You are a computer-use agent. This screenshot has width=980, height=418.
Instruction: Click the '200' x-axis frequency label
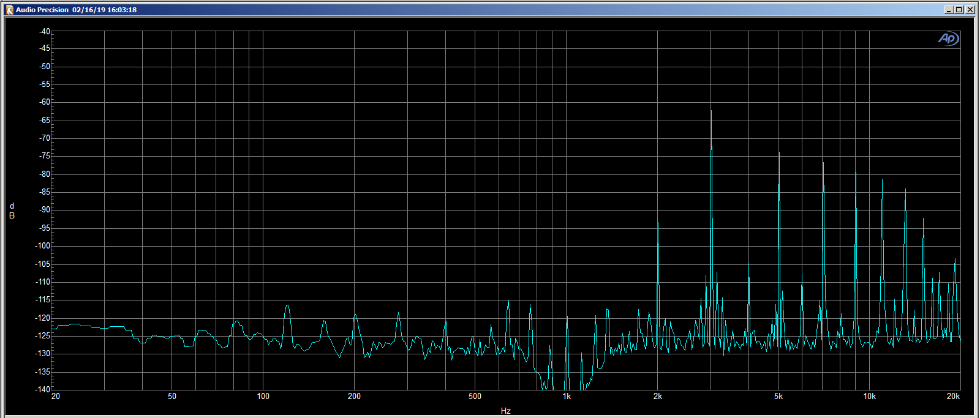(354, 397)
